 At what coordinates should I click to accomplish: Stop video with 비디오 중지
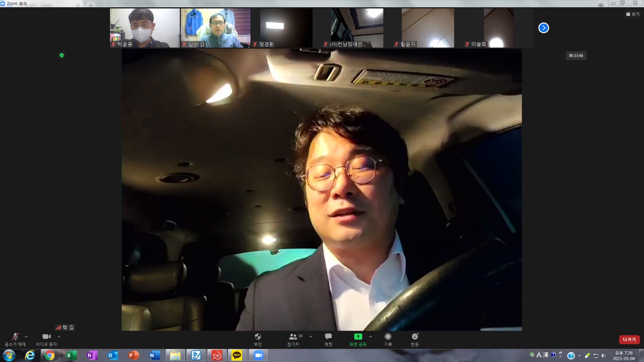(47, 340)
